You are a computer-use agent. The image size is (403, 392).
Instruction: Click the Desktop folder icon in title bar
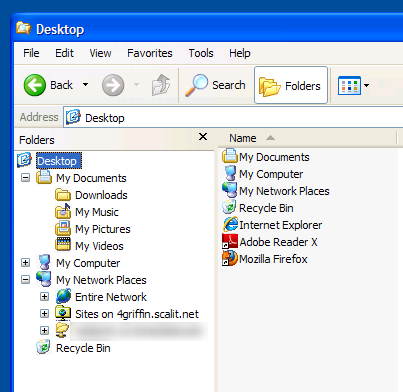[x=23, y=28]
